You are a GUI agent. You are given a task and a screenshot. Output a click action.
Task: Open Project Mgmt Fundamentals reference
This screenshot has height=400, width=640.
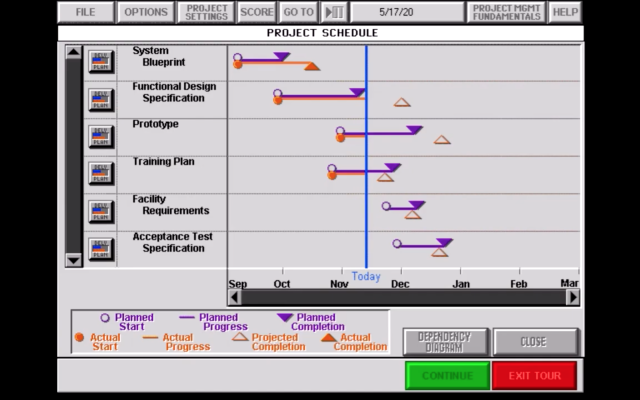pos(507,12)
